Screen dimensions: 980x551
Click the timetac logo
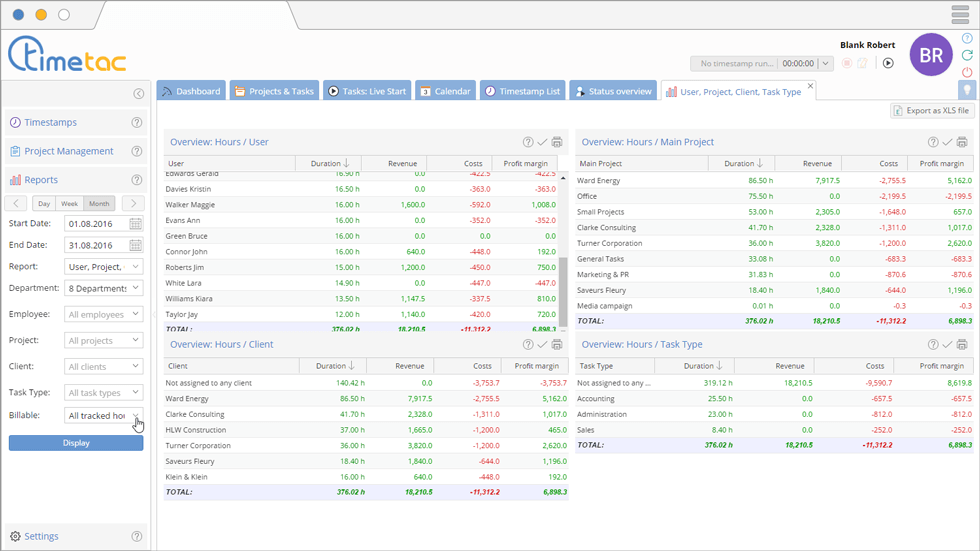click(x=67, y=54)
